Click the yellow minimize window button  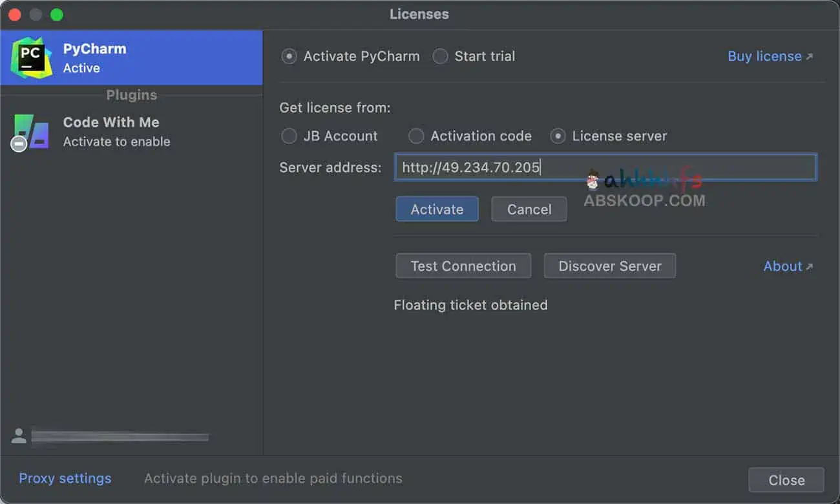(x=36, y=14)
